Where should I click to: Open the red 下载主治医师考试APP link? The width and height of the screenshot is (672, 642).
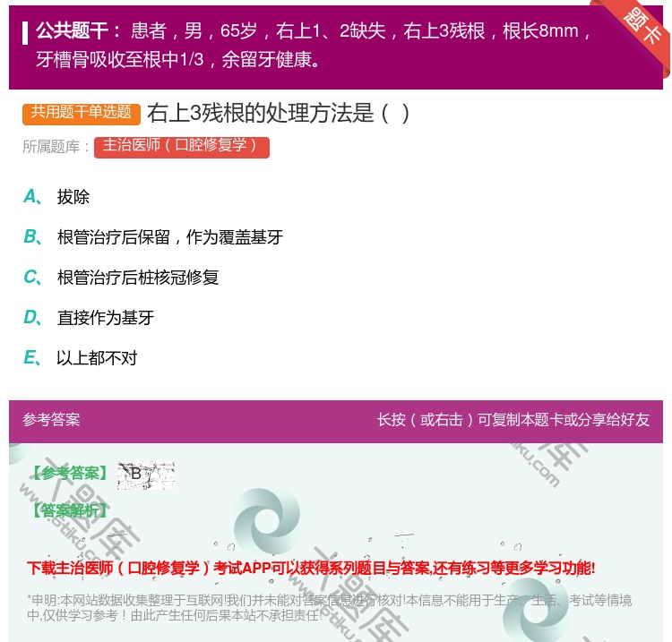click(x=311, y=568)
